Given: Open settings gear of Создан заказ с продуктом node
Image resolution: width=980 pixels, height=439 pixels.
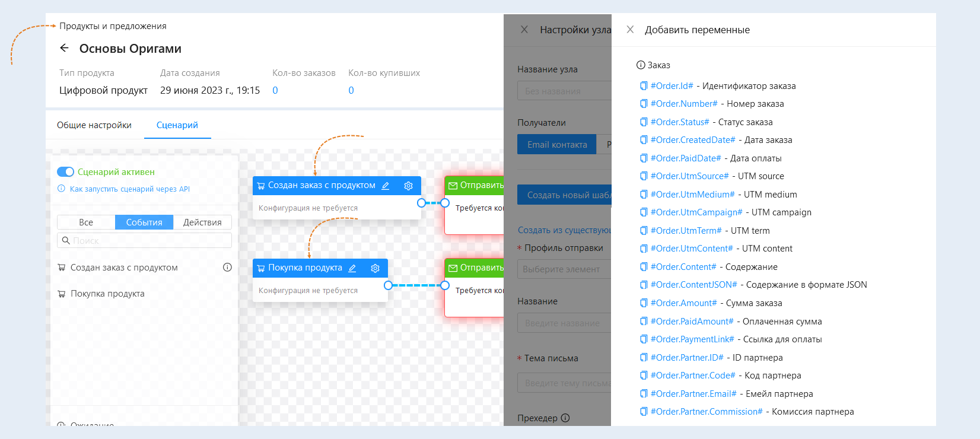Looking at the screenshot, I should [408, 186].
